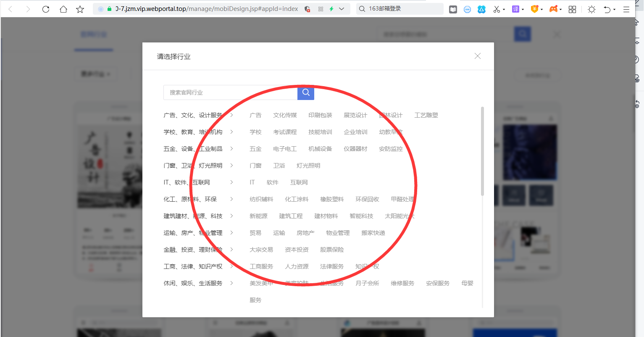This screenshot has width=644, height=337.
Task: Launch the game center controller icon
Action: click(x=553, y=9)
